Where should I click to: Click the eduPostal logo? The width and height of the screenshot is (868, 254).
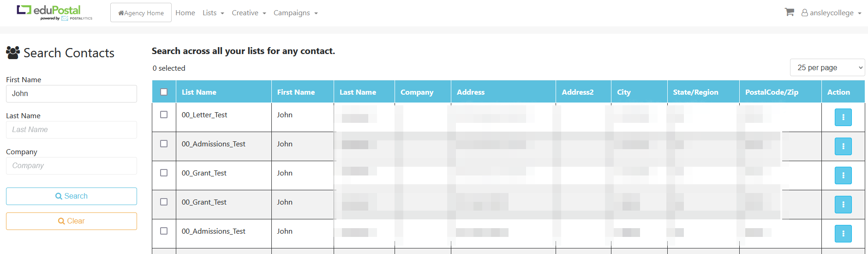pyautogui.click(x=54, y=12)
